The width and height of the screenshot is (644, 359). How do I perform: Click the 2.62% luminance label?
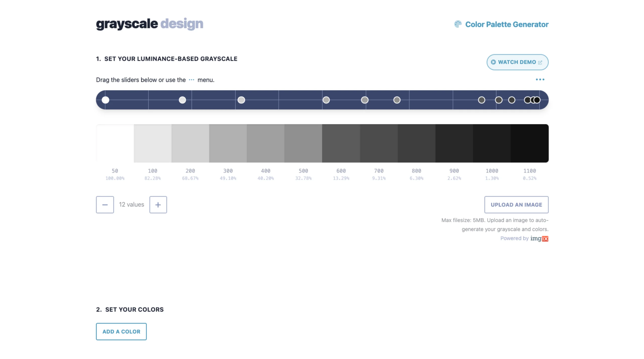coord(454,178)
